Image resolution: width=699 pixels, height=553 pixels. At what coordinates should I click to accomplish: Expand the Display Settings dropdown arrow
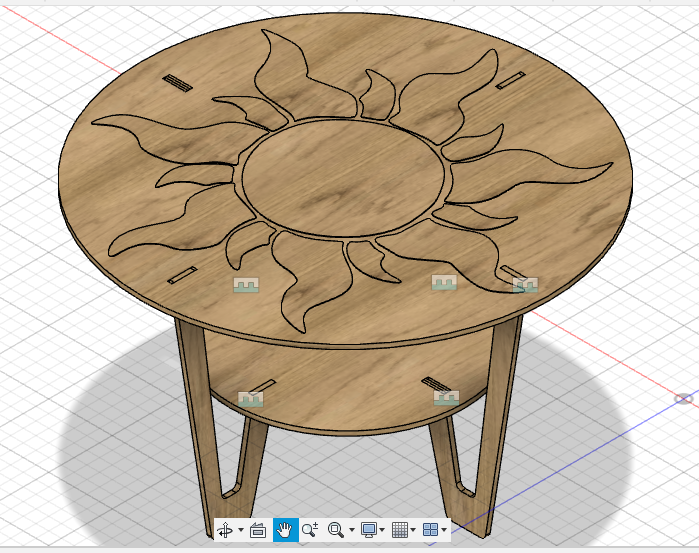[382, 530]
